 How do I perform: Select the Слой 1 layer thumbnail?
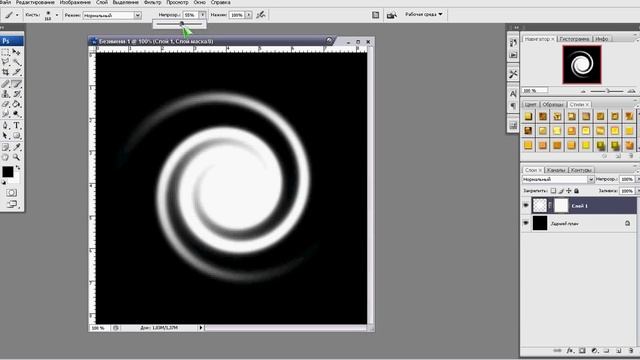click(540, 206)
